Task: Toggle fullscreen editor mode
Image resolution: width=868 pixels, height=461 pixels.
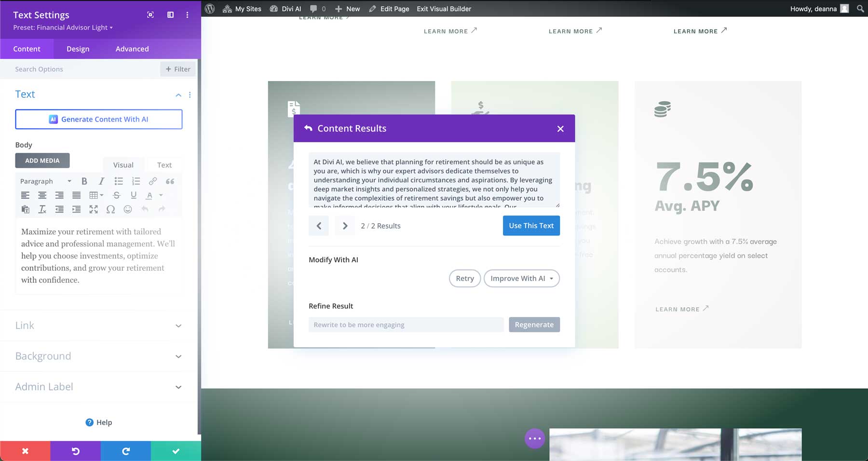Action: 94,209
